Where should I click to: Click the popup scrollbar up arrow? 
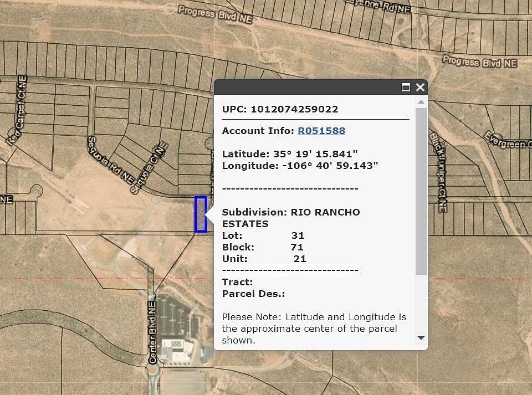(421, 102)
